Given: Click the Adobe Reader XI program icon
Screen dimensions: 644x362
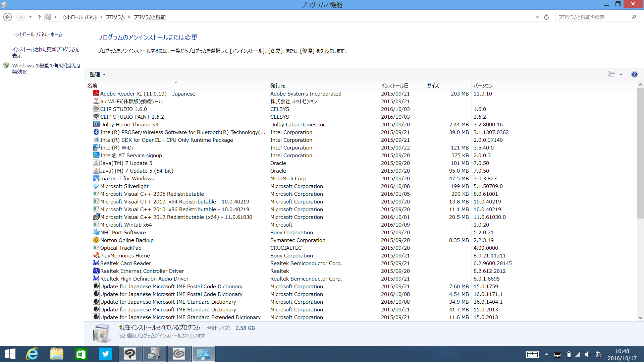Looking at the screenshot, I should tap(96, 94).
